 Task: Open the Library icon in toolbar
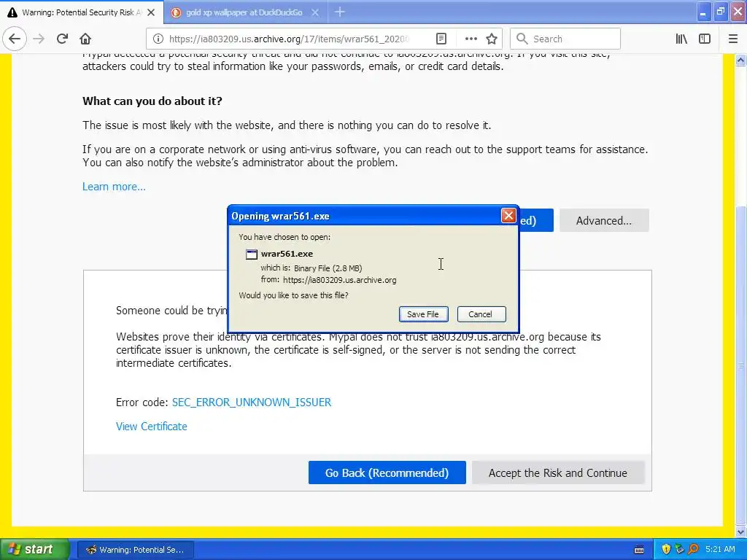click(681, 39)
